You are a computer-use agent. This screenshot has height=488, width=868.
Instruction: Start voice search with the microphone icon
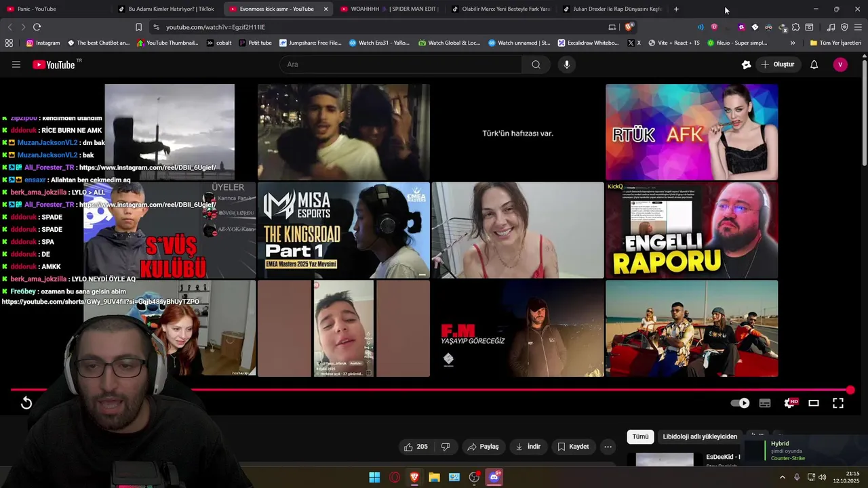pos(567,64)
